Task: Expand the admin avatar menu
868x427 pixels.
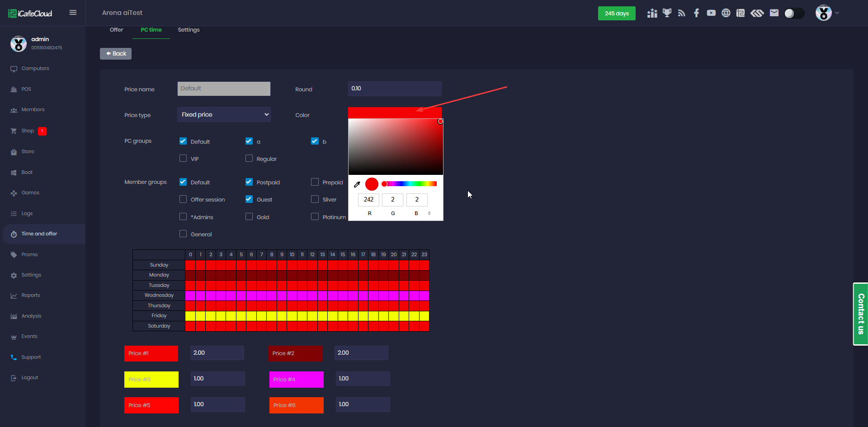Action: pos(827,13)
